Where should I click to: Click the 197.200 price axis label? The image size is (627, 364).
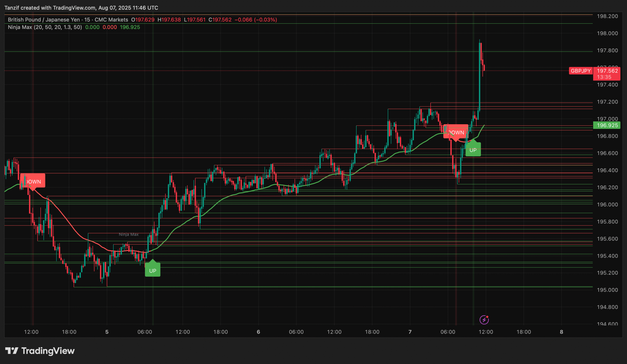(607, 102)
